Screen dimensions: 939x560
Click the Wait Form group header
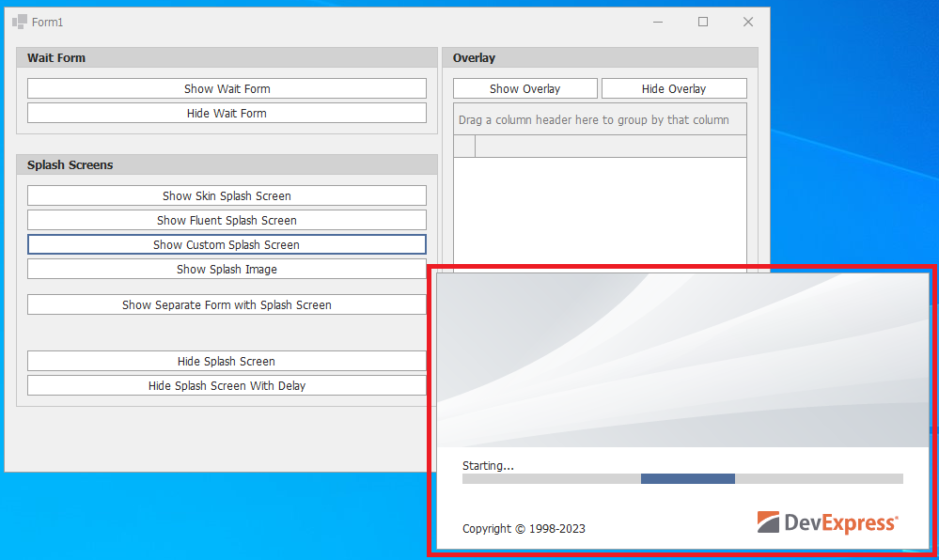coord(227,58)
